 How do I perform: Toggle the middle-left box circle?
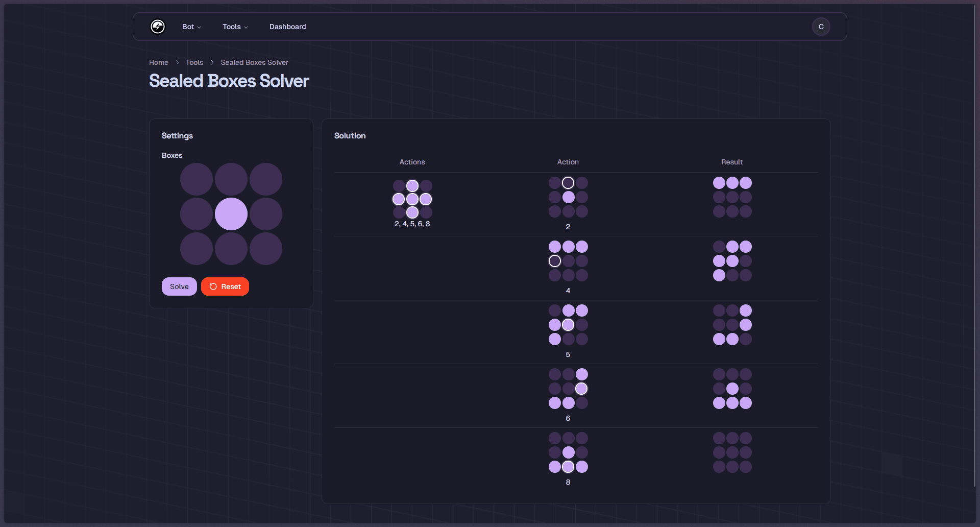196,214
